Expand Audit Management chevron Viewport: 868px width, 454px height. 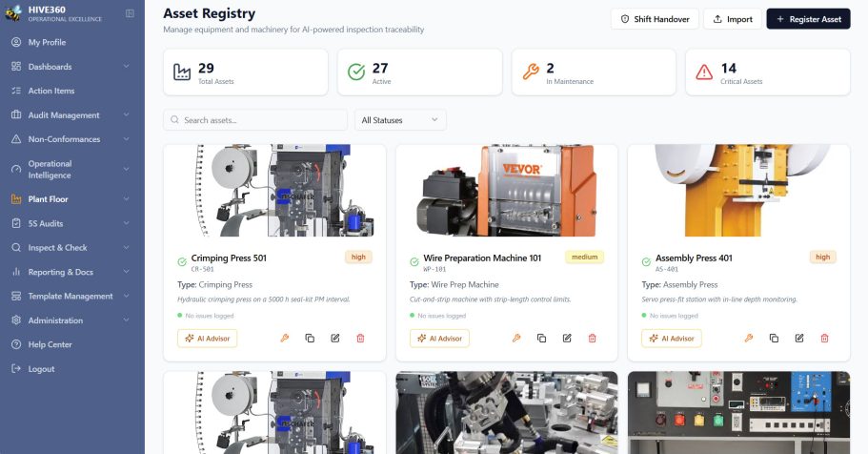tap(126, 114)
